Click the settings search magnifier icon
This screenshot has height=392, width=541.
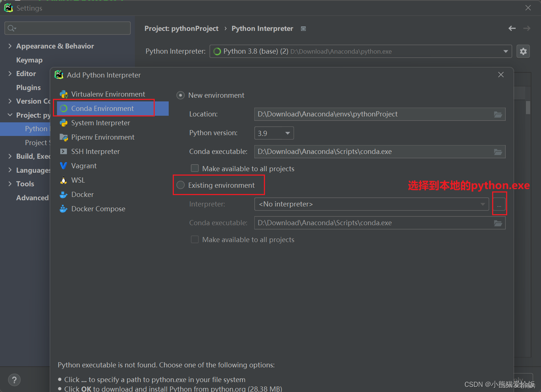pyautogui.click(x=11, y=28)
